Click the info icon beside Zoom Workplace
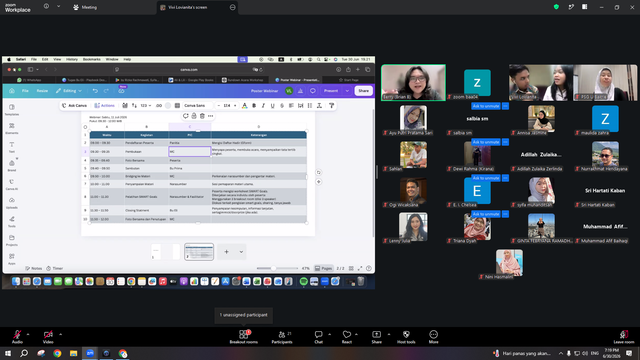This screenshot has width=640, height=360. point(46,7)
